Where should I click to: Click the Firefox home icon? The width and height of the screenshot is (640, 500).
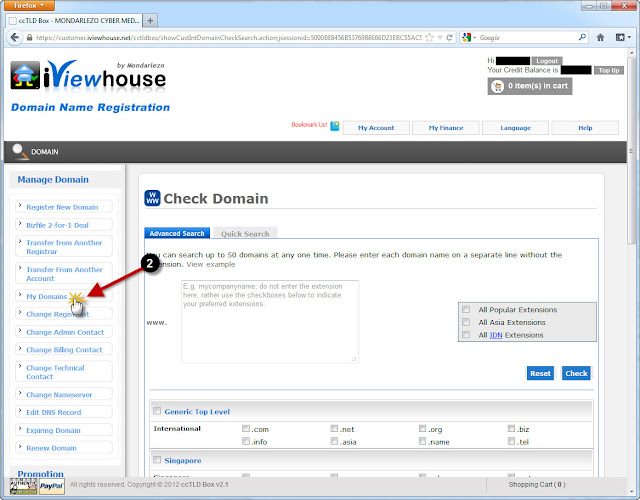600,38
